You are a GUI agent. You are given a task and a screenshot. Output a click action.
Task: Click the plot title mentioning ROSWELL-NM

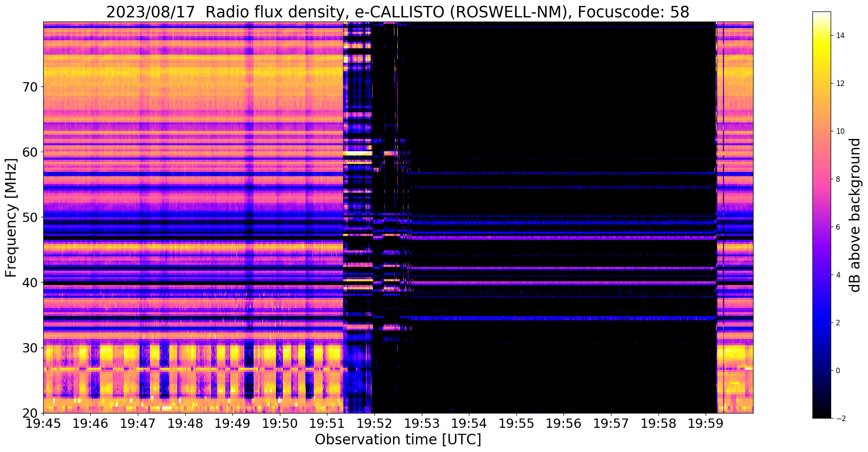click(398, 12)
